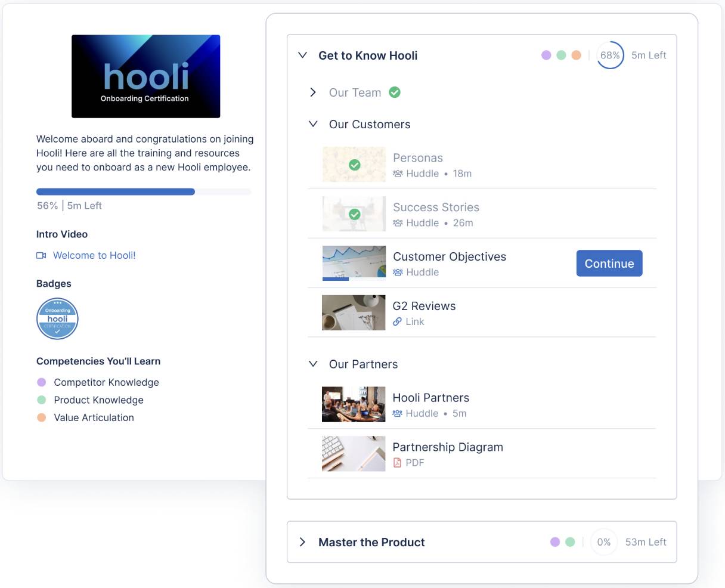Open the Welcome to Hooli intro video link

[93, 255]
